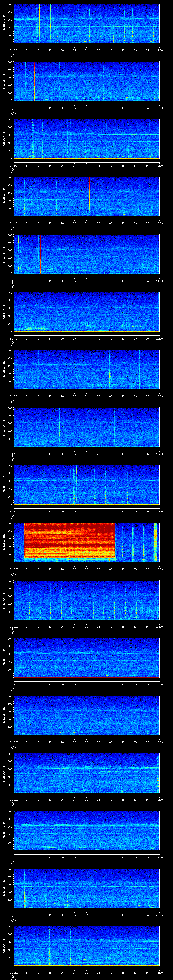Open the spectrogram panel starting at 18:18:00

click(86, 139)
